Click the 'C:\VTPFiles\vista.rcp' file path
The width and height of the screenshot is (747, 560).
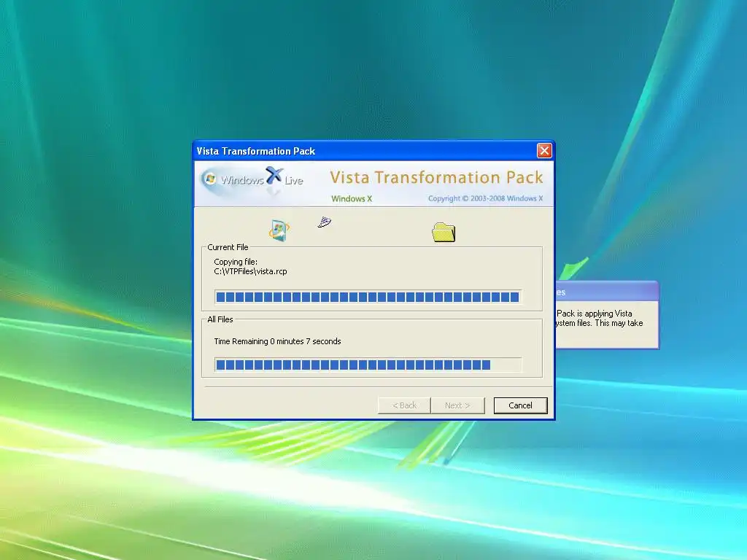click(x=251, y=271)
